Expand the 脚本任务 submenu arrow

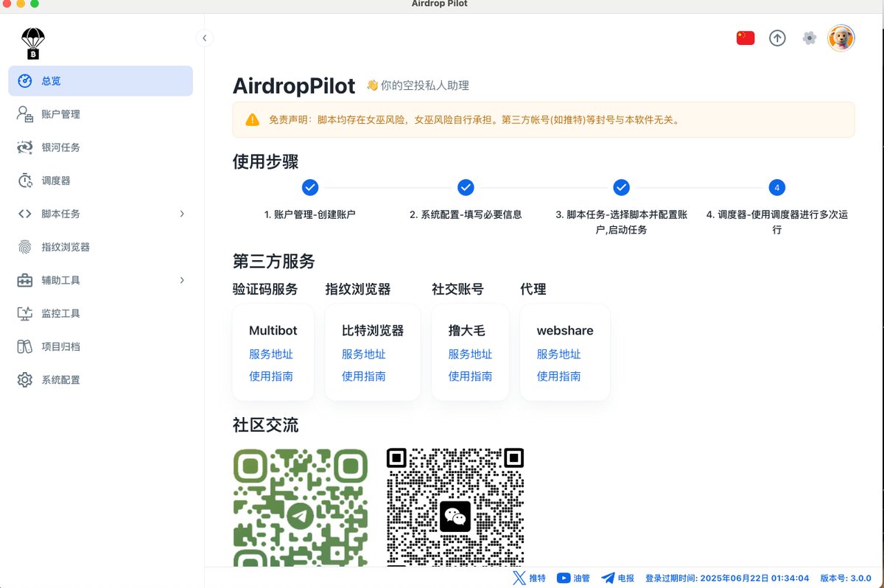(182, 214)
